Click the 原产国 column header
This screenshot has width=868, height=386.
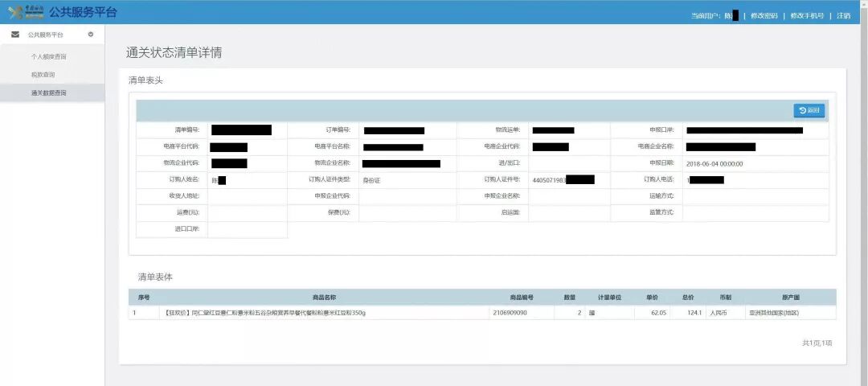[x=790, y=298]
